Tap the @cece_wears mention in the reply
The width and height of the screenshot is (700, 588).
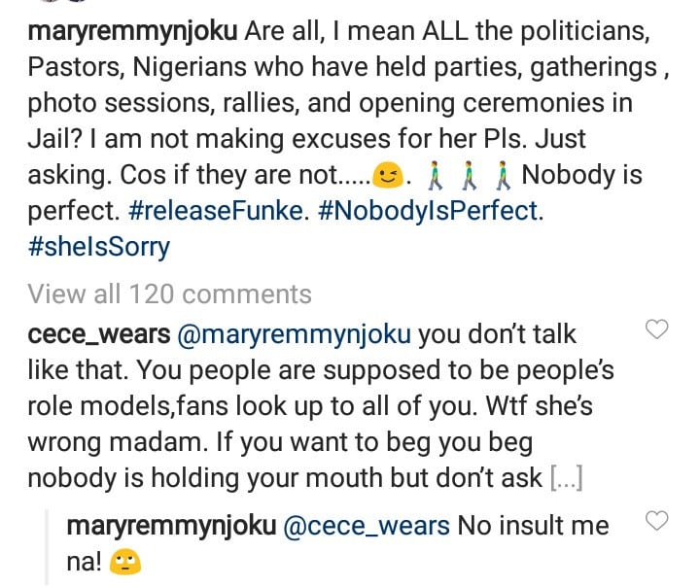click(367, 527)
